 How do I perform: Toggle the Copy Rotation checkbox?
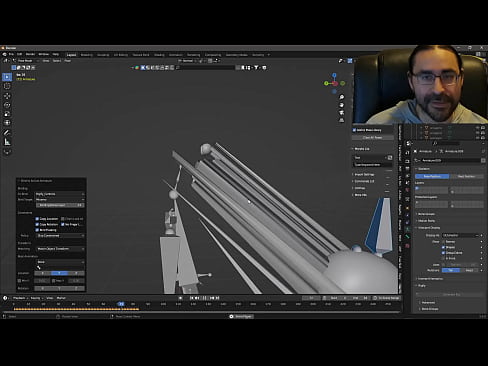37,224
